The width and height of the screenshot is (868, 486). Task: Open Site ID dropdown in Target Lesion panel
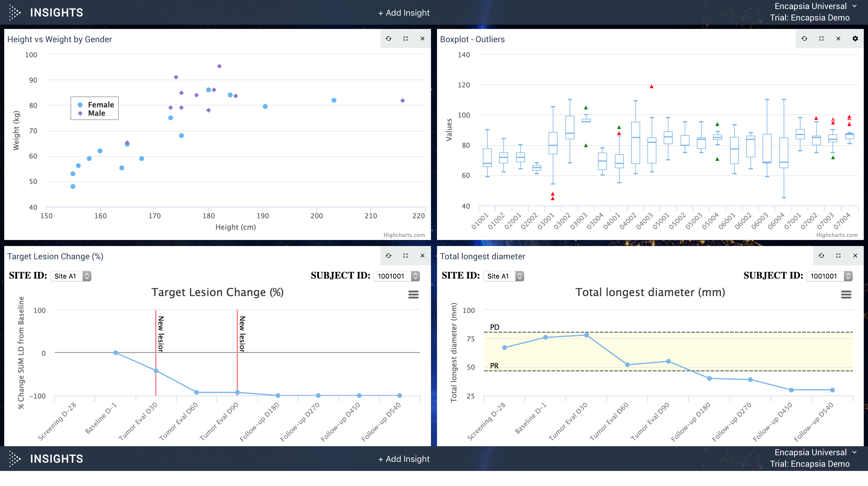(x=71, y=276)
